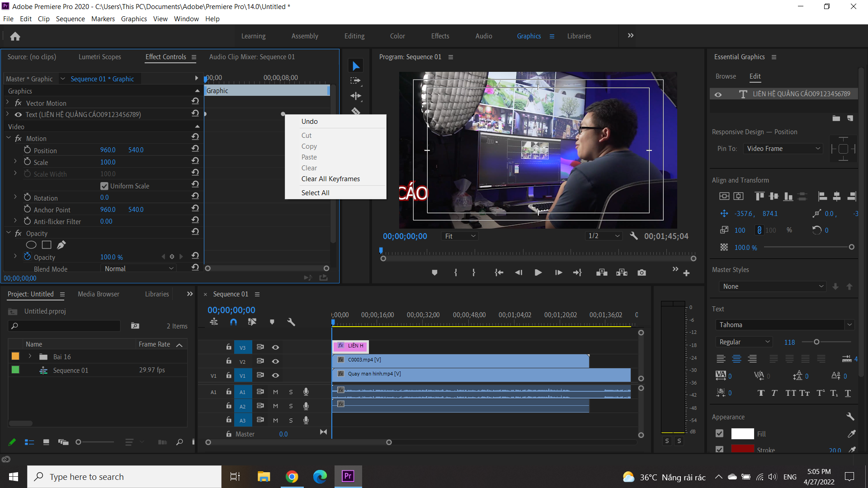The image size is (868, 488).
Task: Select the LIÊN H graphic clip on V3
Action: coord(351,346)
